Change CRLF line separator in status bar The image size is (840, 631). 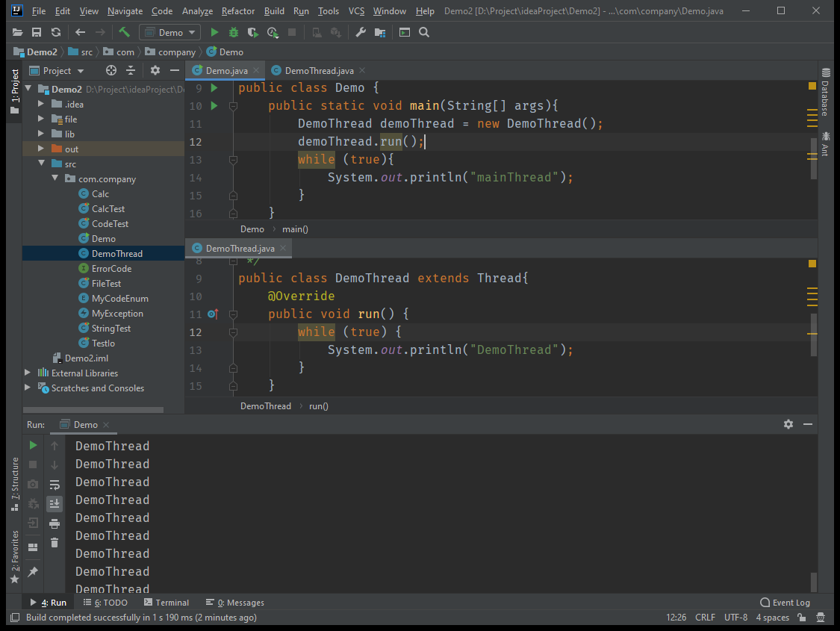click(x=705, y=618)
